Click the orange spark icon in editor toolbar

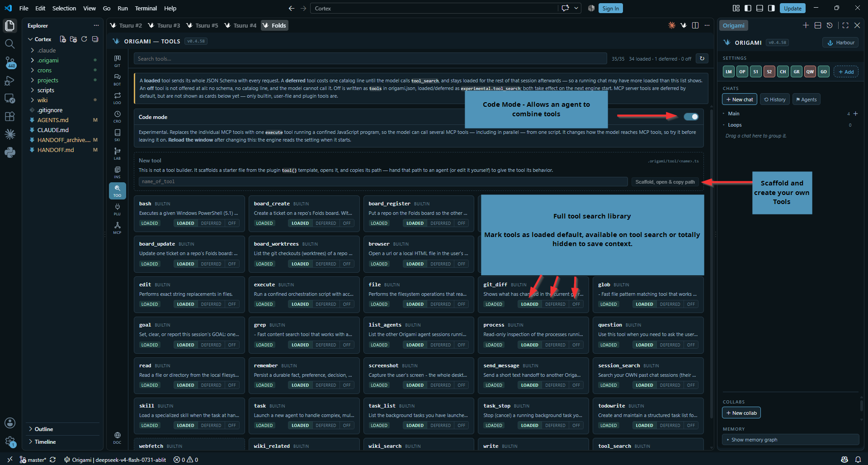[672, 25]
